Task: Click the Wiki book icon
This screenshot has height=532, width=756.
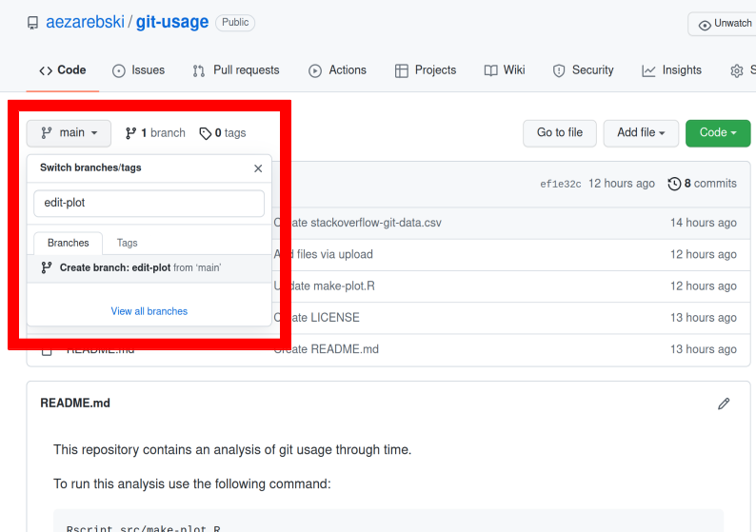Action: 490,70
